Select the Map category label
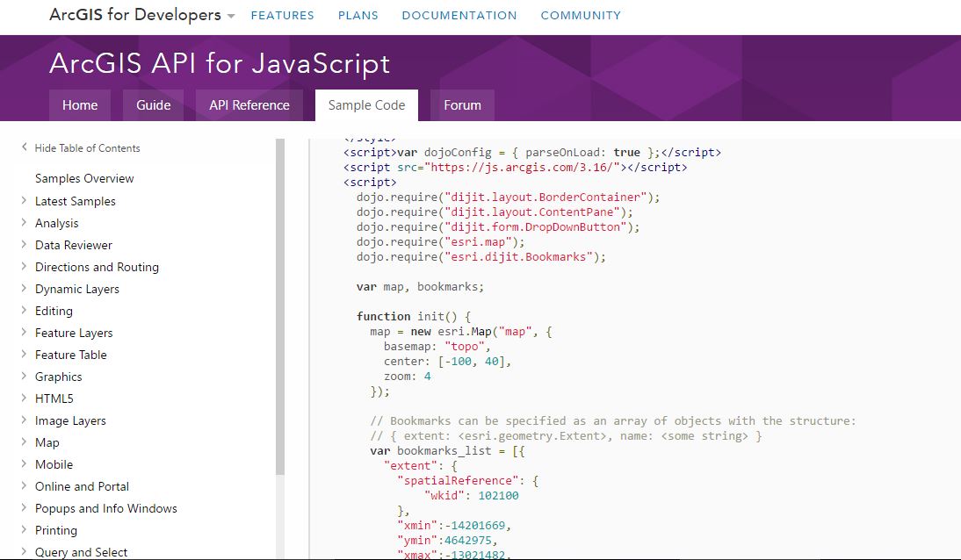Image resolution: width=961 pixels, height=560 pixels. 47,442
